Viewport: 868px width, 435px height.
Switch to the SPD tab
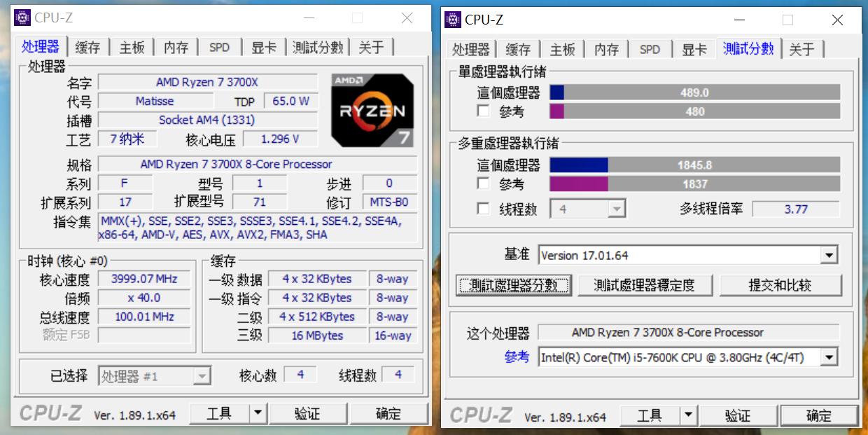tap(219, 46)
